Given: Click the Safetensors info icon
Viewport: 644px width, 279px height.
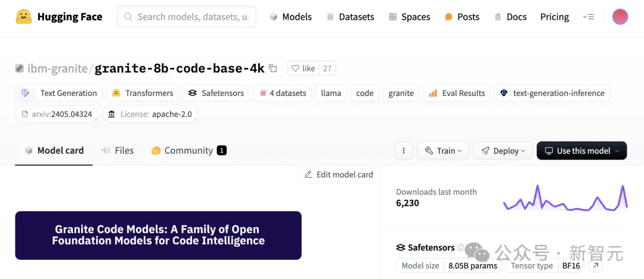Looking at the screenshot, I should [x=460, y=247].
